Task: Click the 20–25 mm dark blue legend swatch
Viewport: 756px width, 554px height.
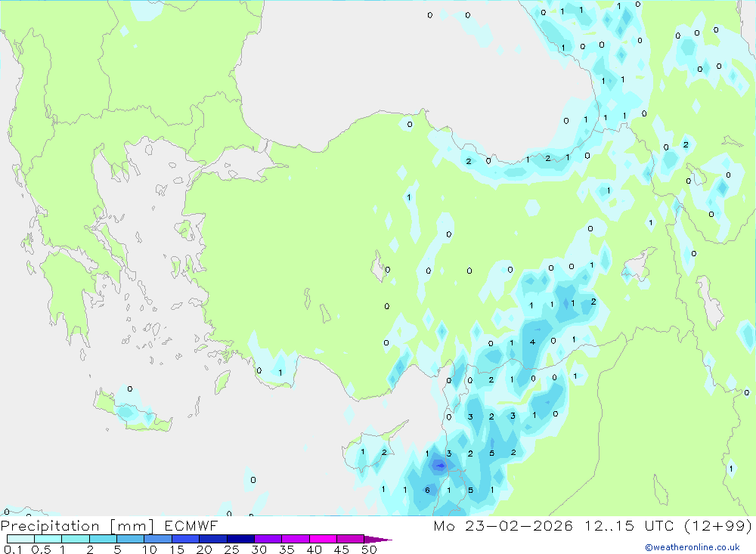Action: click(x=213, y=539)
